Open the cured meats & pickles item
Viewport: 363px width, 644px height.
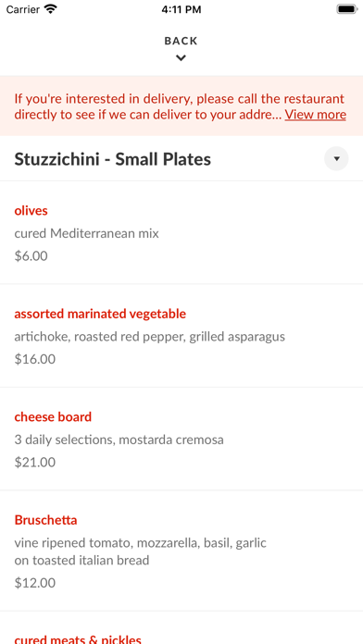(x=78, y=638)
